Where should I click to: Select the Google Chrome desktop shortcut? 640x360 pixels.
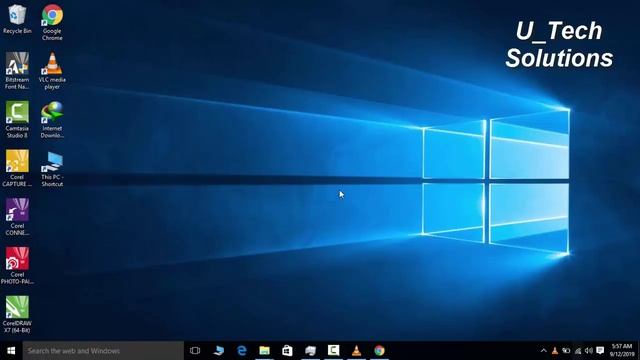pos(52,22)
